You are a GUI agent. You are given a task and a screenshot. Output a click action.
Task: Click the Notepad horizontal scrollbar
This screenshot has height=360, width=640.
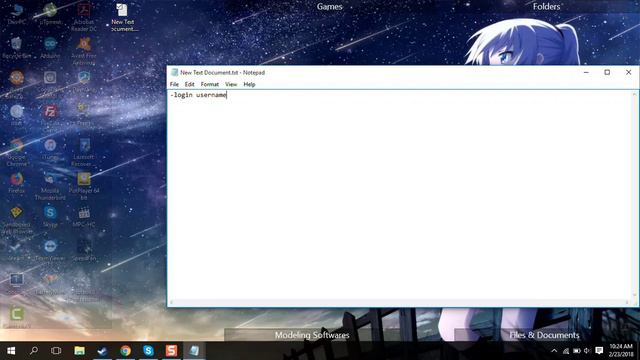(399, 302)
